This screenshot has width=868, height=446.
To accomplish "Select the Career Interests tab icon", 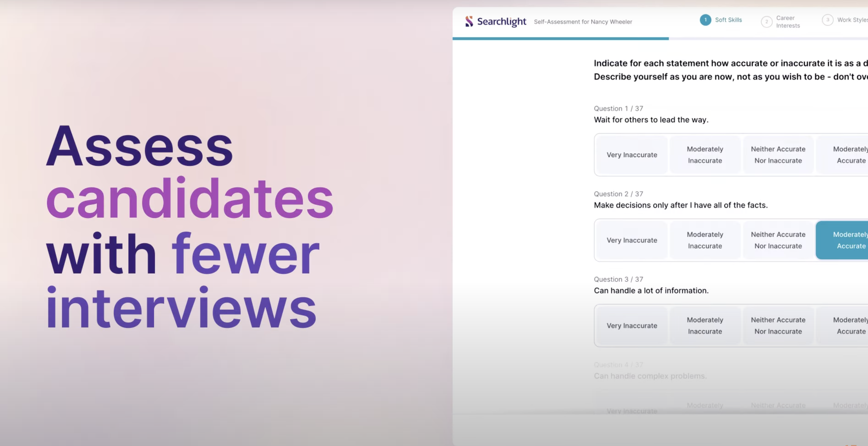I will tap(767, 22).
